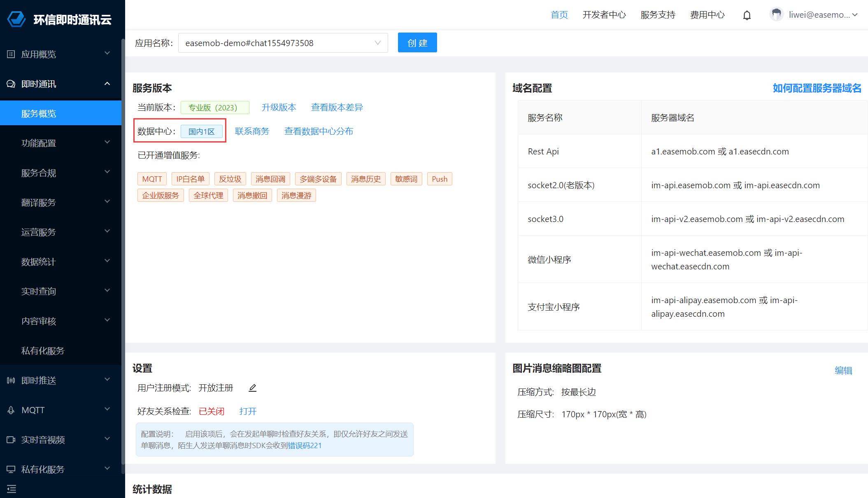The height and width of the screenshot is (498, 868).
Task: Edit user registration mode with pencil icon
Action: click(x=253, y=388)
